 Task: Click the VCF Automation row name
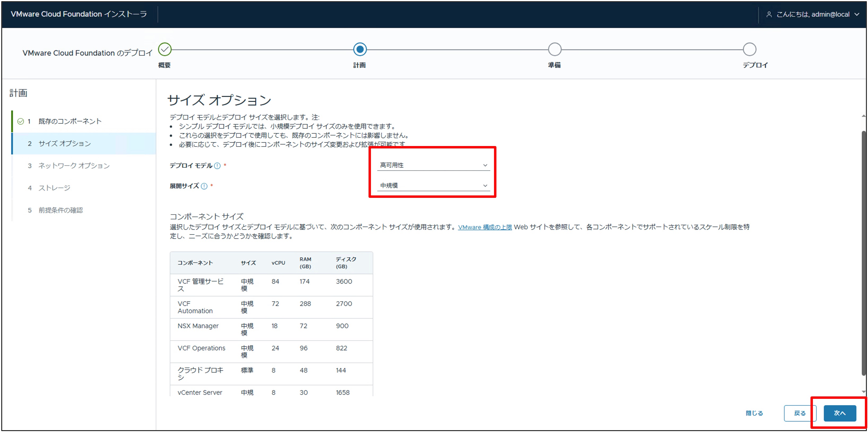pos(195,307)
